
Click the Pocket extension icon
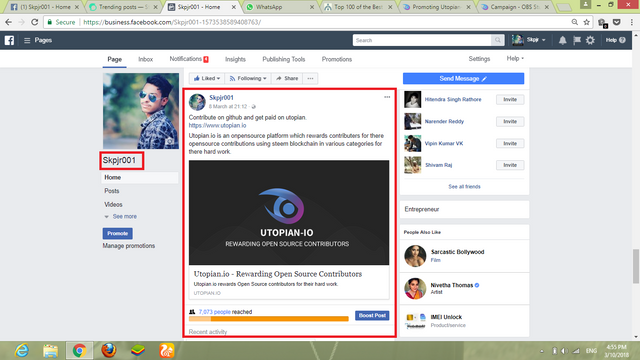pos(617,22)
